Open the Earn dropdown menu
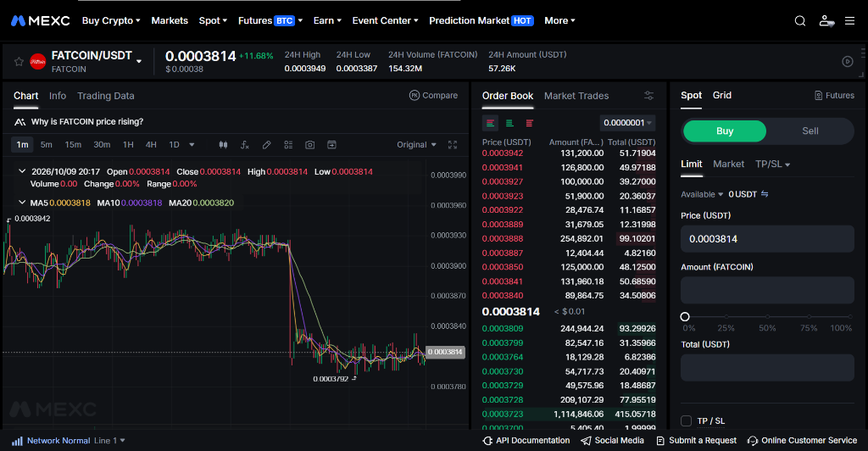The height and width of the screenshot is (451, 868). (x=327, y=21)
